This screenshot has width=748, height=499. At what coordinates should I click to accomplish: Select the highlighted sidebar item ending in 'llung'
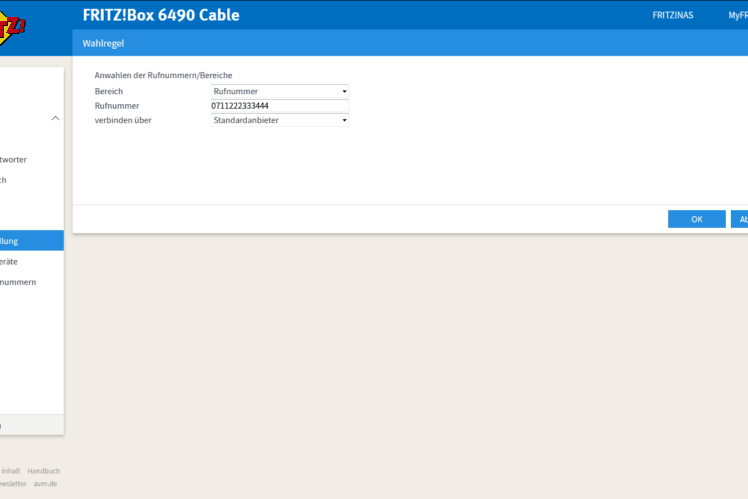31,241
